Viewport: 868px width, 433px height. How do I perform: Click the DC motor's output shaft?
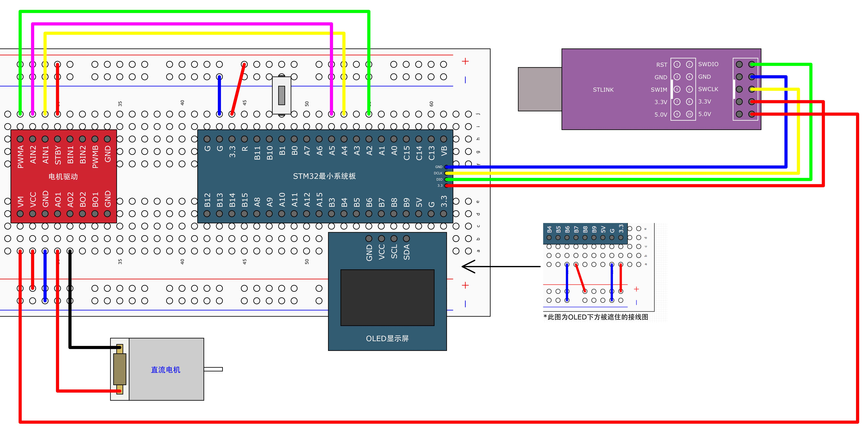[213, 369]
